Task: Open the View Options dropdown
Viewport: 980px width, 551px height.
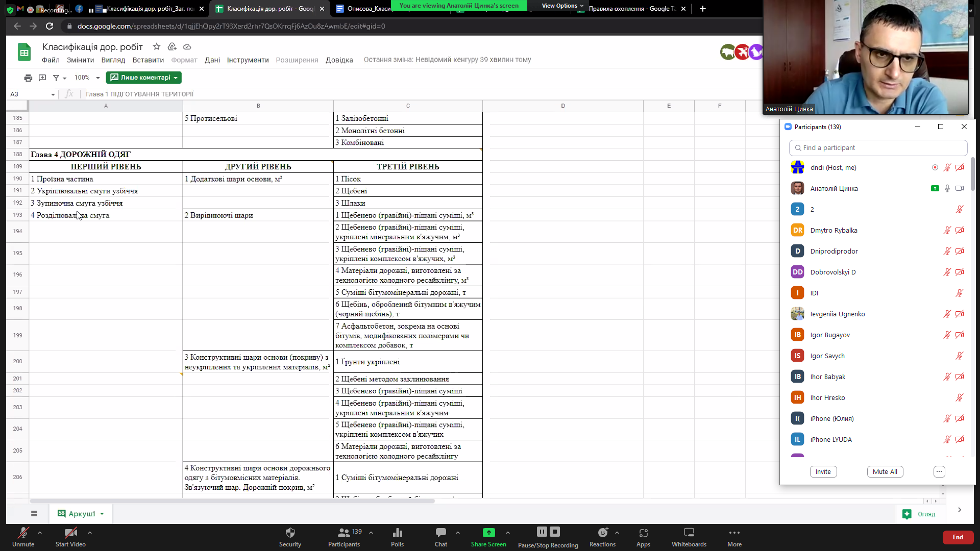Action: coord(562,6)
